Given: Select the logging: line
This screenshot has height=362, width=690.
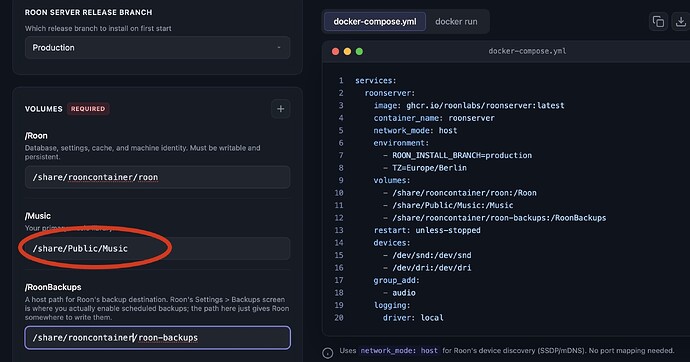Looking at the screenshot, I should click(x=392, y=305).
